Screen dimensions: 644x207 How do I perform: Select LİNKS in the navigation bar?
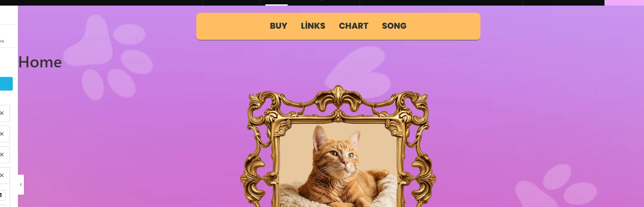pyautogui.click(x=313, y=26)
